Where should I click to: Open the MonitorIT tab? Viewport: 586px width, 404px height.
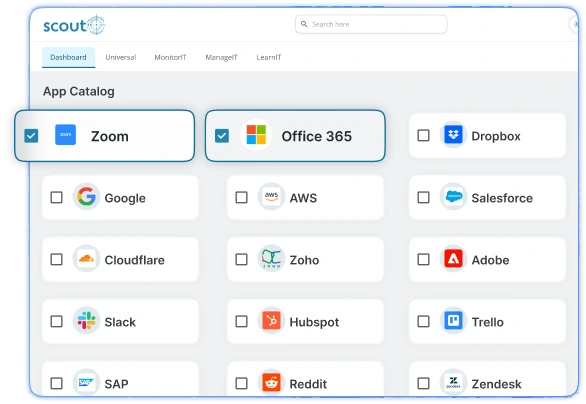point(170,57)
